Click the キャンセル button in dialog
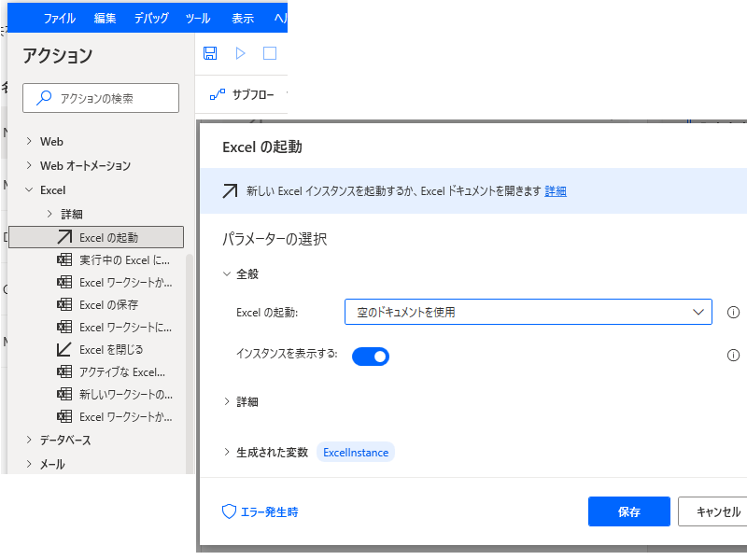The image size is (747, 560). click(x=714, y=511)
